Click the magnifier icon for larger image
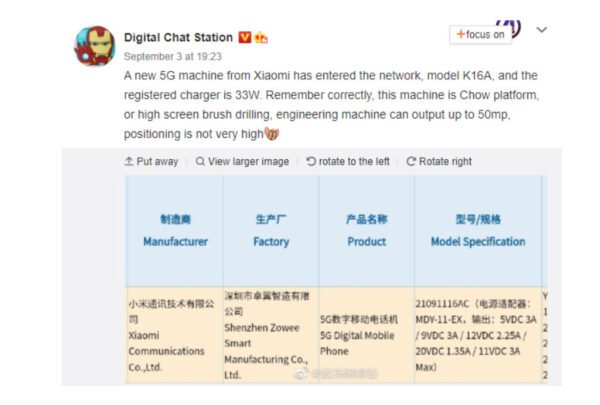The height and width of the screenshot is (405, 600). (200, 161)
